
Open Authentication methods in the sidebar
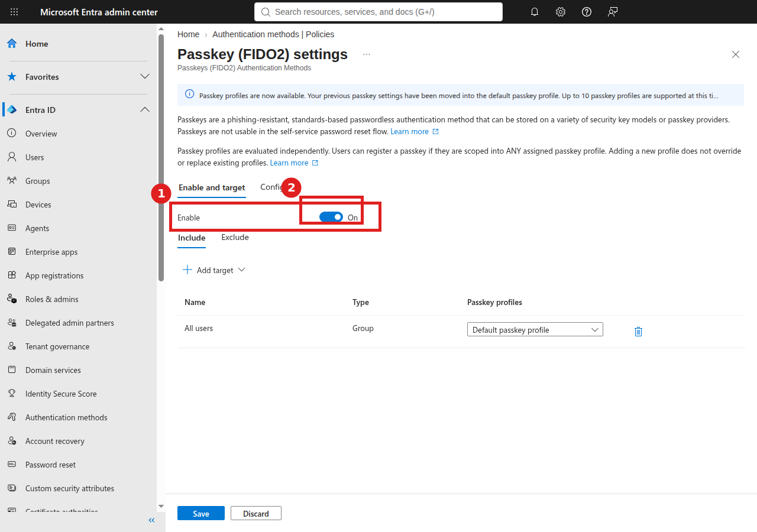(x=66, y=417)
